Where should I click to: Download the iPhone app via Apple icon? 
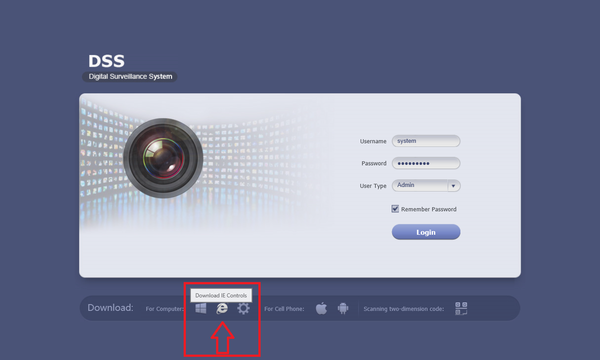point(321,308)
